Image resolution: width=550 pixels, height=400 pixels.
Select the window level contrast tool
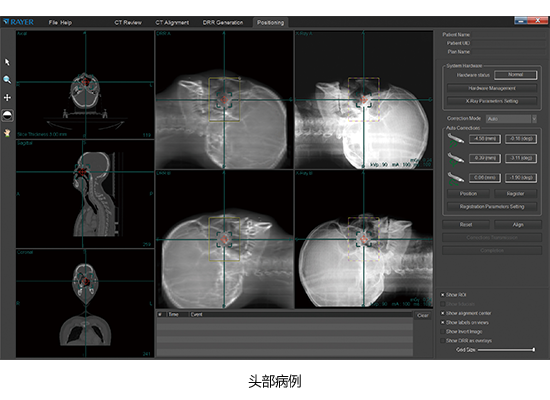pos(7,115)
